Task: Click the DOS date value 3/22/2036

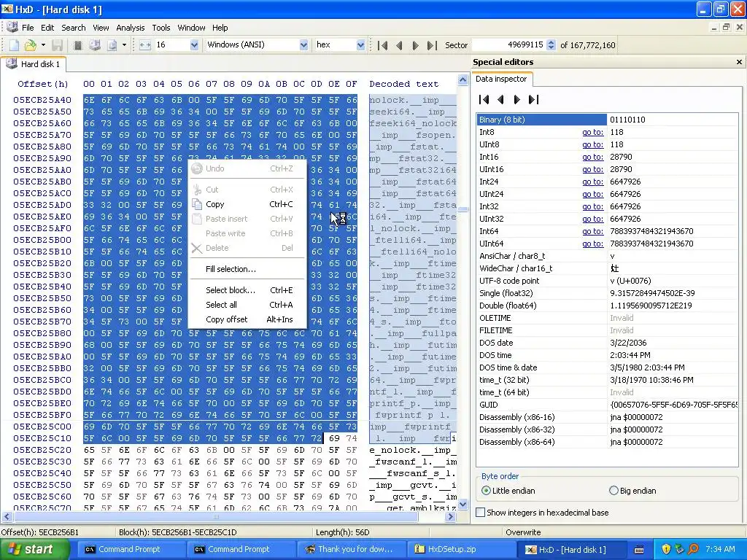Action: tap(628, 343)
